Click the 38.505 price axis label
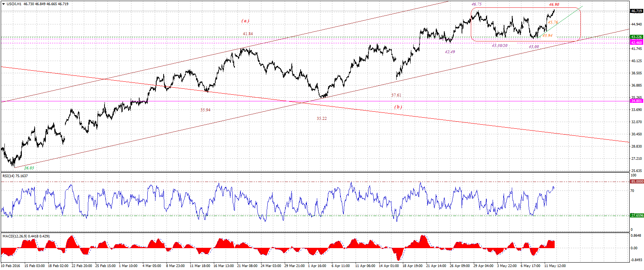Screen dimensions: 644x270 click(636, 73)
